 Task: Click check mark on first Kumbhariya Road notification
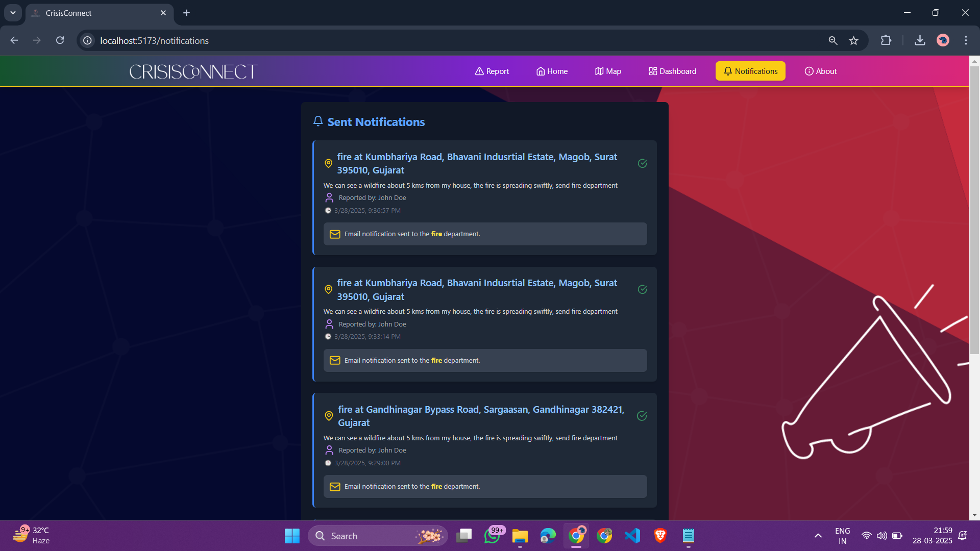point(643,163)
